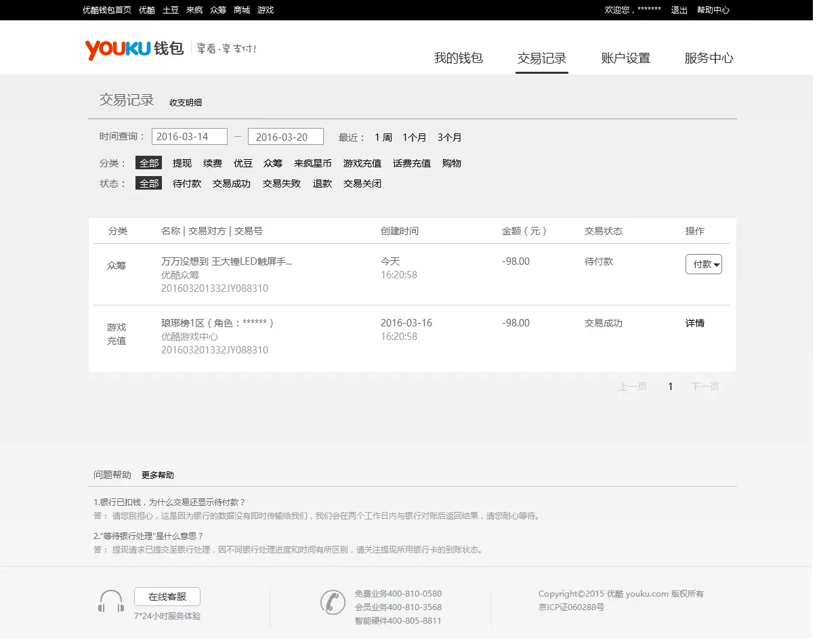Open 更多帮助 link

158,475
